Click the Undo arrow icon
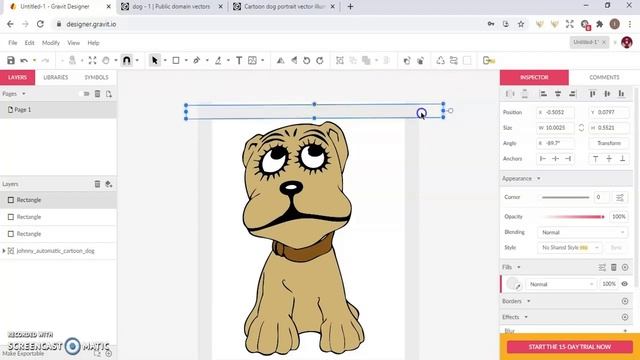The image size is (640, 360). click(x=24, y=60)
